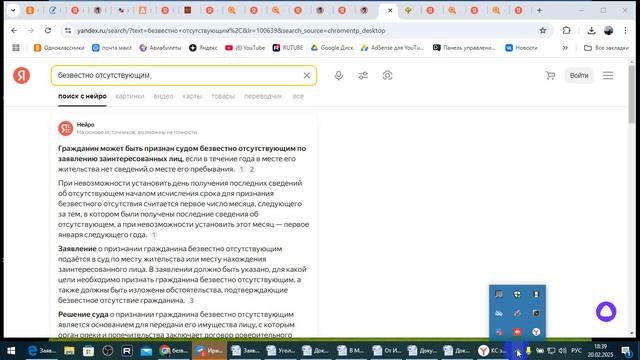The width and height of the screenshot is (640, 360).
Task: Clear the search query with the X
Action: [x=307, y=76]
